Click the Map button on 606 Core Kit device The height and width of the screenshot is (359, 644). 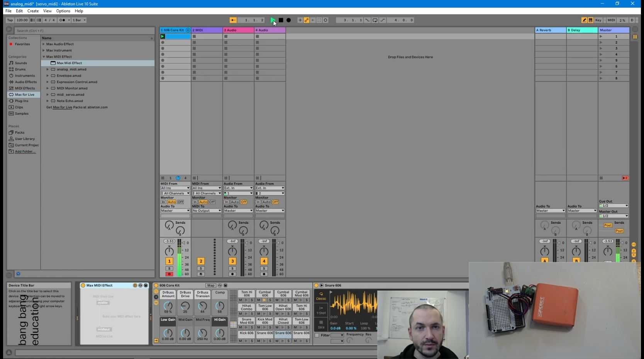211,286
